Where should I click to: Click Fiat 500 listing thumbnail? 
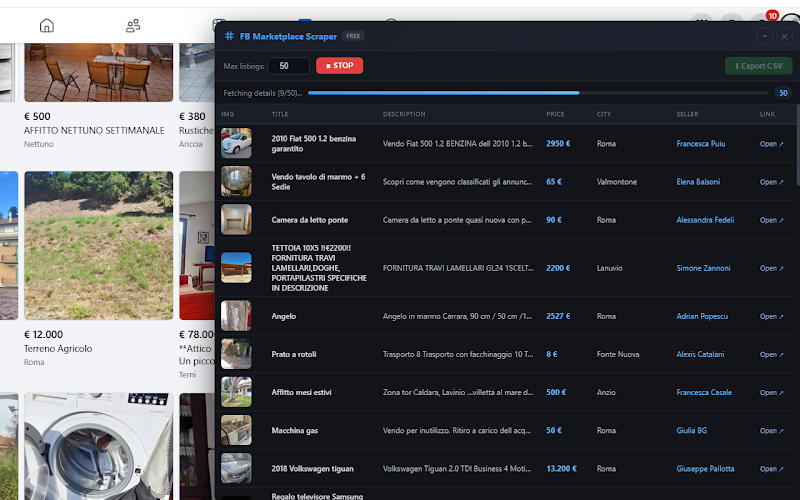click(x=236, y=143)
